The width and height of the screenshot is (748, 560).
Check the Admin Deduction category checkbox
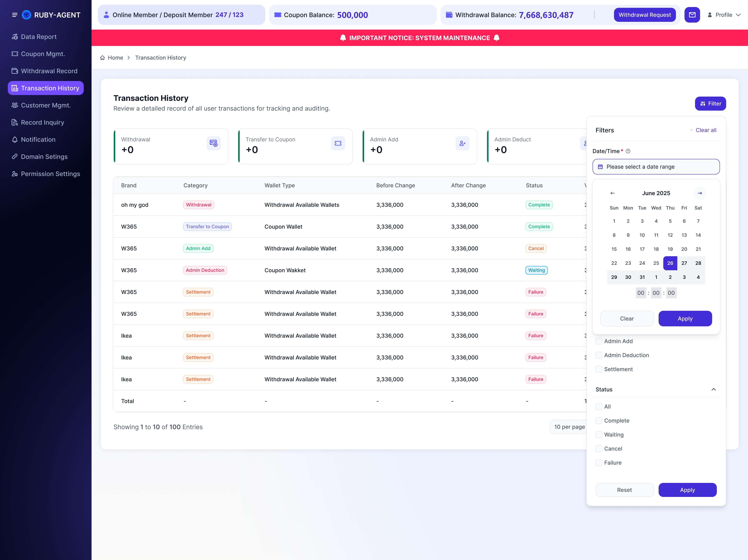(599, 355)
